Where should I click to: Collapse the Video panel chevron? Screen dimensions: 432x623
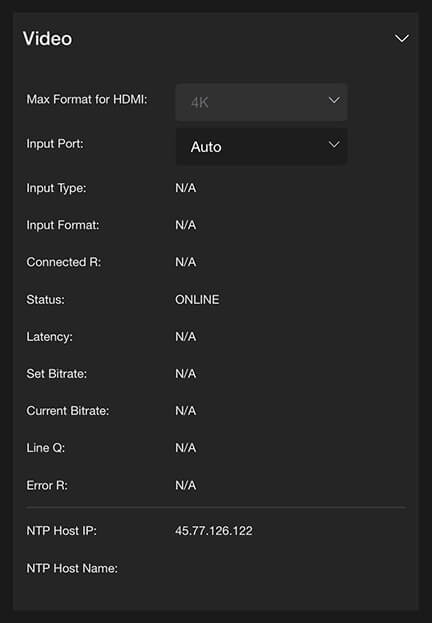(401, 38)
